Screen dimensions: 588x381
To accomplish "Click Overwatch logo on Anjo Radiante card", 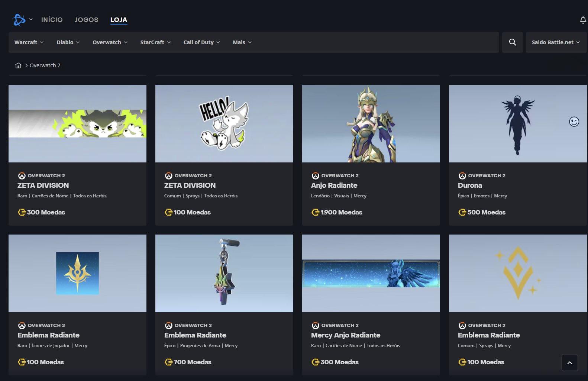I will [x=315, y=176].
